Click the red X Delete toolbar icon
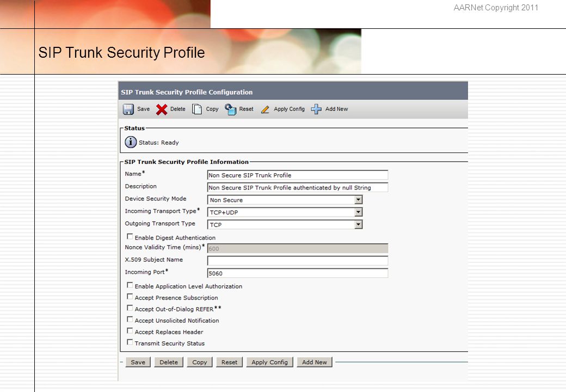 coord(162,109)
